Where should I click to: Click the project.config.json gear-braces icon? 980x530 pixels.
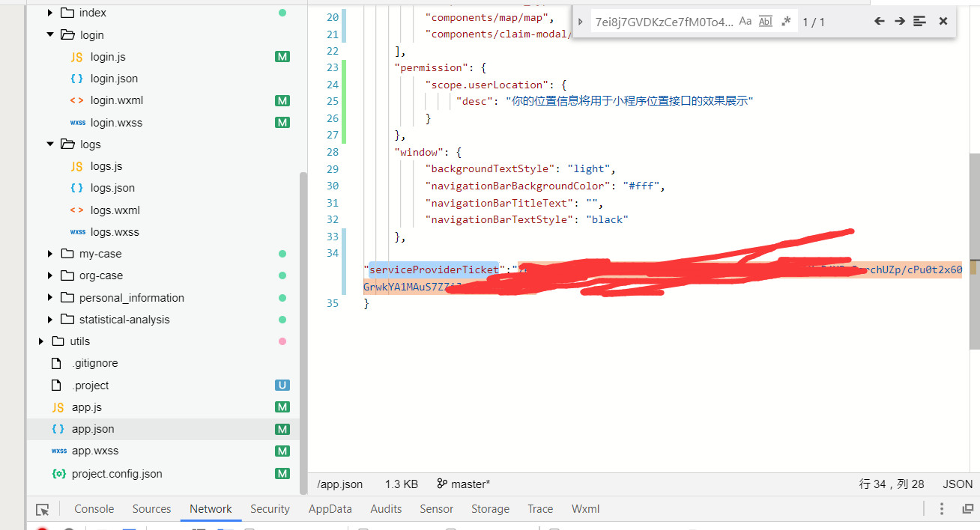(58, 473)
